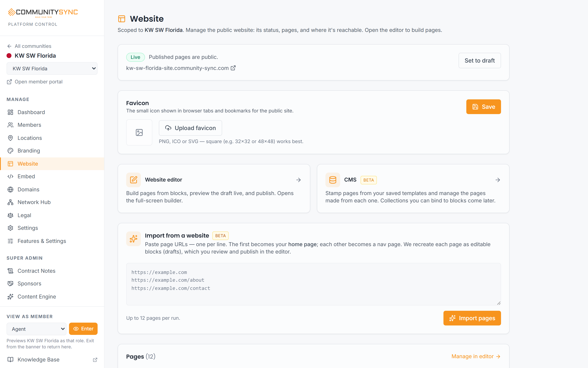
Task: Click the arrow on the CMS card
Action: pos(498,180)
